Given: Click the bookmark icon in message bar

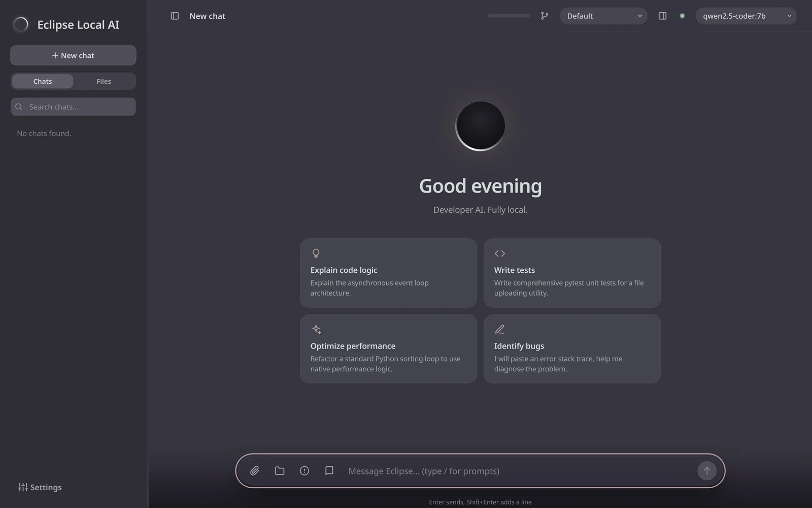Looking at the screenshot, I should coord(329,471).
